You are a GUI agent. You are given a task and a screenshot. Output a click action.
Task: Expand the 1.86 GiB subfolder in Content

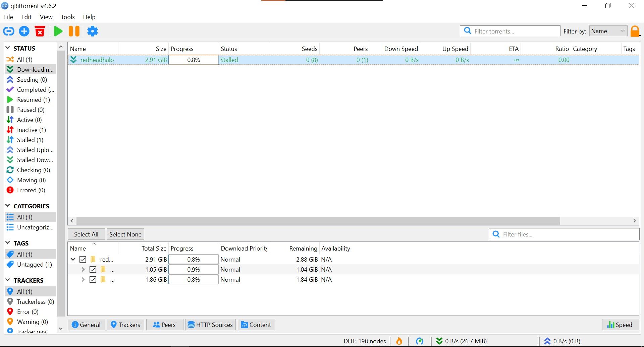click(83, 279)
